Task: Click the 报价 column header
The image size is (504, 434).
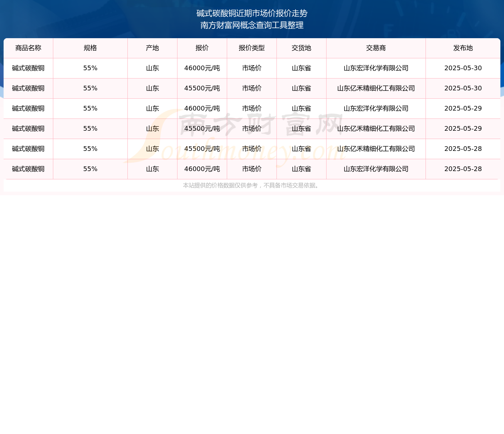Action: (x=202, y=48)
